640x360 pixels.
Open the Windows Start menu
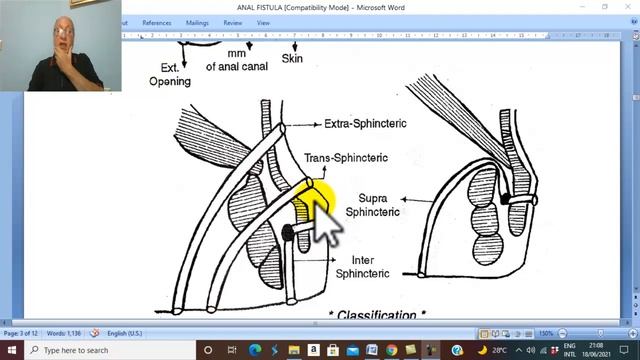coord(11,350)
